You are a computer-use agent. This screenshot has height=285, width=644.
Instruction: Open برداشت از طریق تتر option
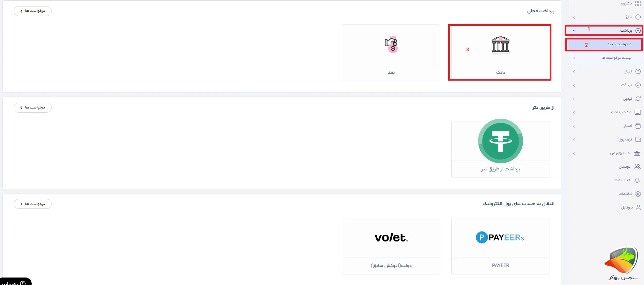click(x=500, y=169)
